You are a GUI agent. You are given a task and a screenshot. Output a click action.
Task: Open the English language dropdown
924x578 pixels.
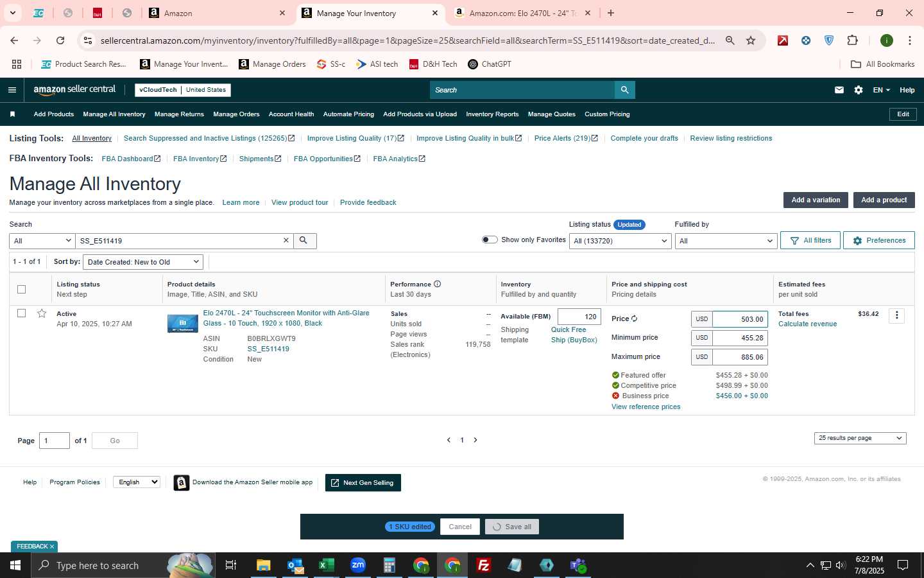pos(137,482)
